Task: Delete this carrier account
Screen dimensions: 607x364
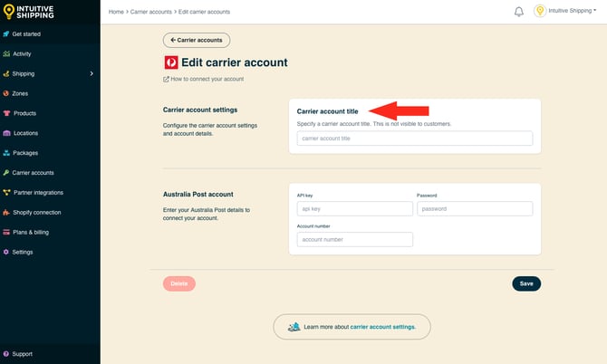Action: click(x=179, y=283)
